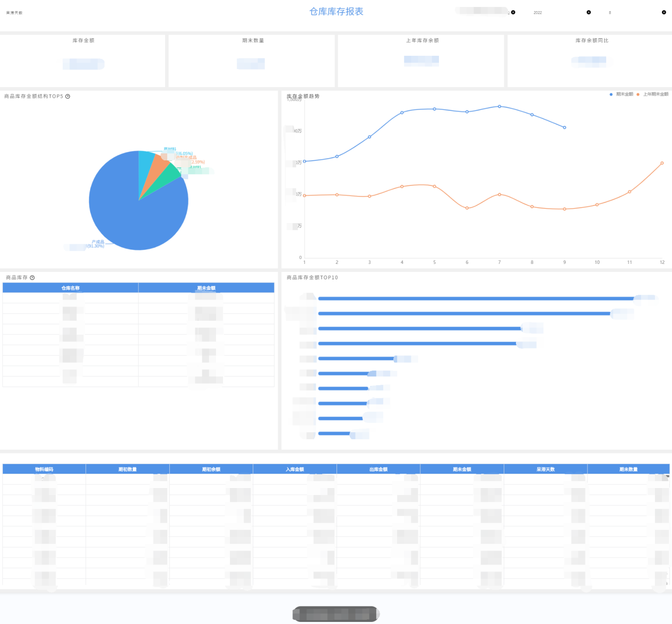The height and width of the screenshot is (624, 672).
Task: Clear the 2022 year filter
Action: click(x=588, y=12)
